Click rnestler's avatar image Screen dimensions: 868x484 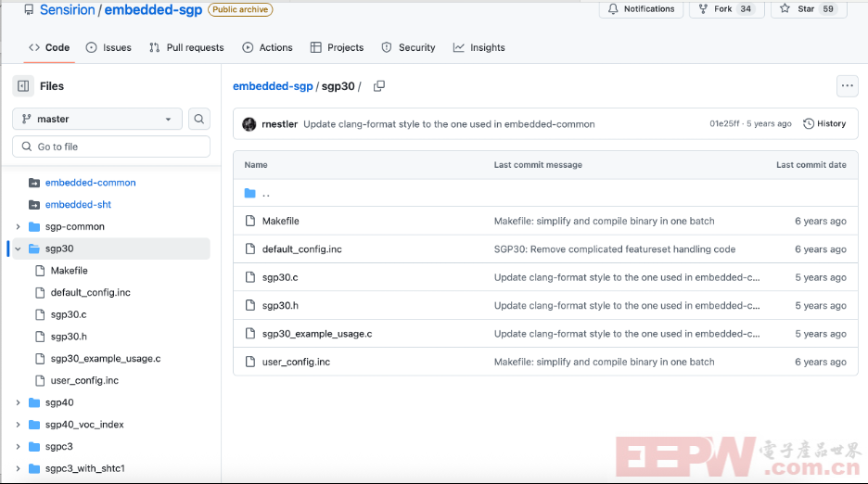pos(249,124)
